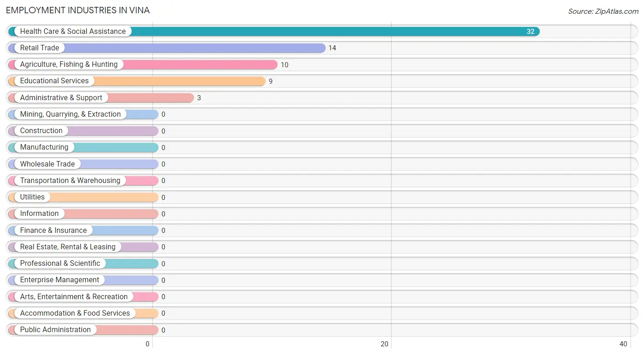The width and height of the screenshot is (644, 355).
Task: Click the Wholesale Trade label
Action: click(47, 164)
